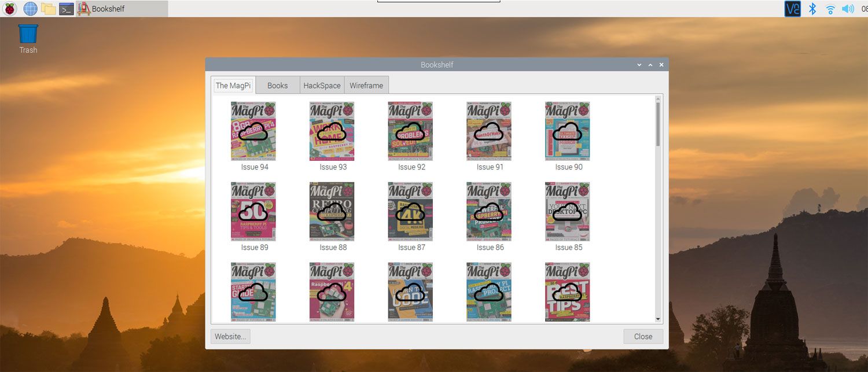The image size is (868, 372).
Task: Click the VNC server tray icon
Action: (792, 9)
